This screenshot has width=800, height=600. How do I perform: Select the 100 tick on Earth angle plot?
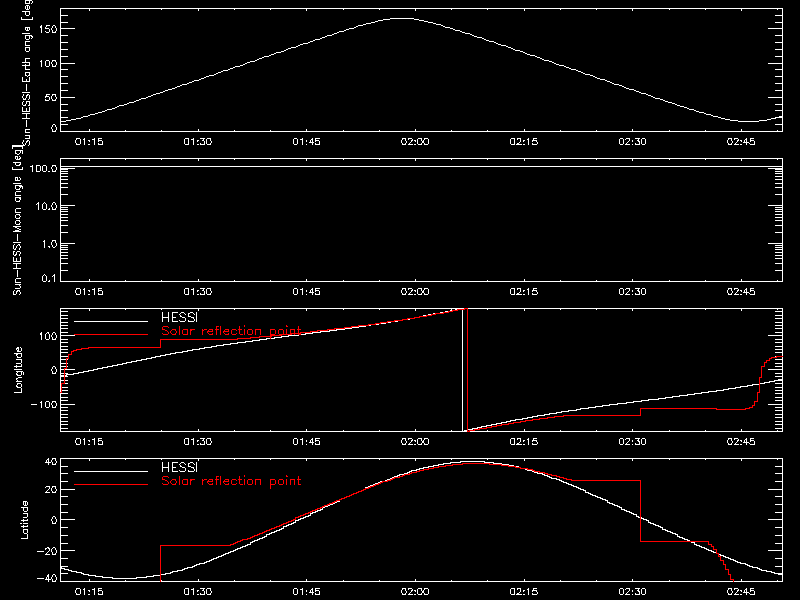coord(48,64)
